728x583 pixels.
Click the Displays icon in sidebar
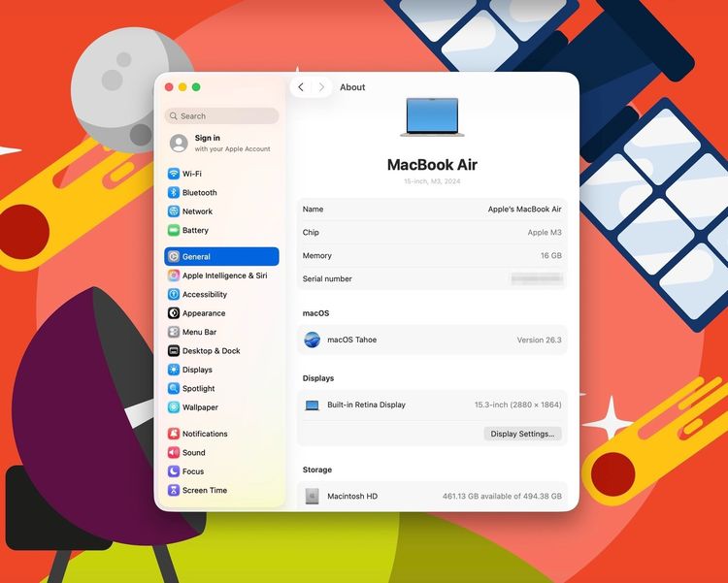pos(174,370)
